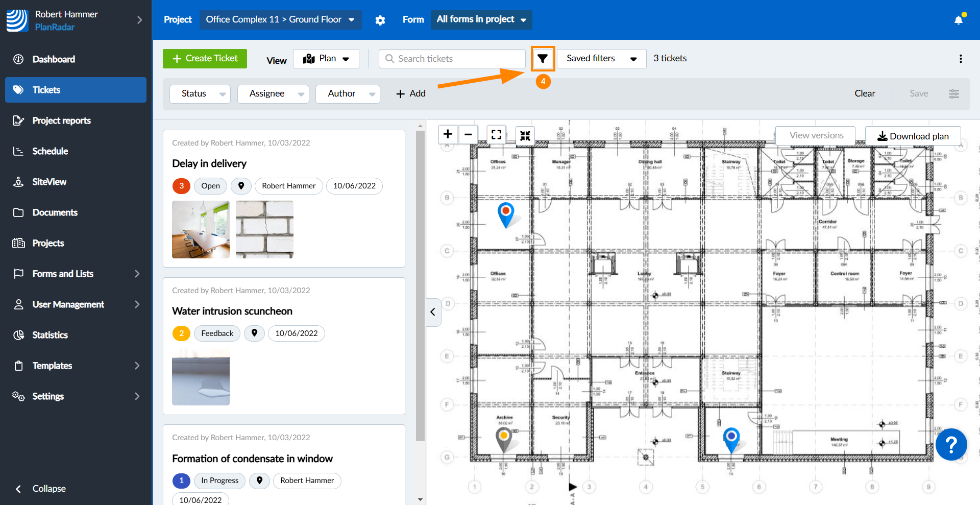The image size is (980, 505).
Task: Click Robert Hammer chip on Delay ticket
Action: click(x=289, y=186)
